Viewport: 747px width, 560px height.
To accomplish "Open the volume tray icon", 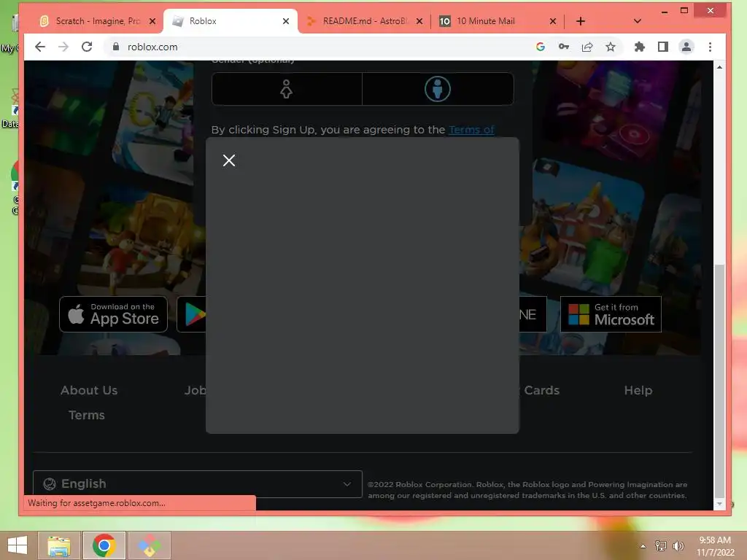I will coord(678,545).
